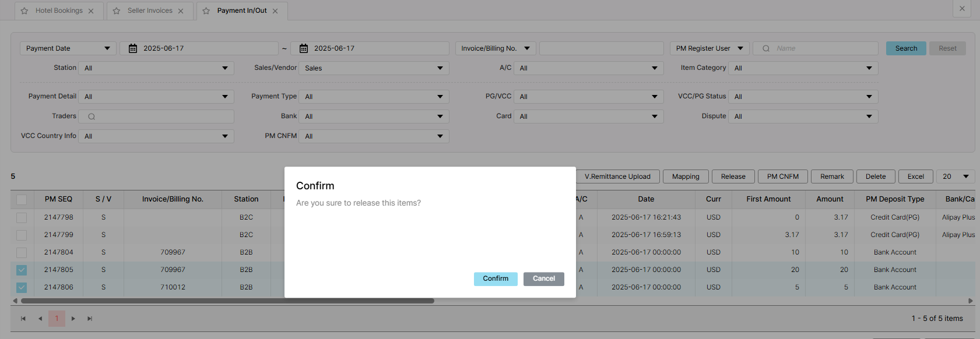
Task: Click the V.Remittance Upload button
Action: [x=617, y=176]
